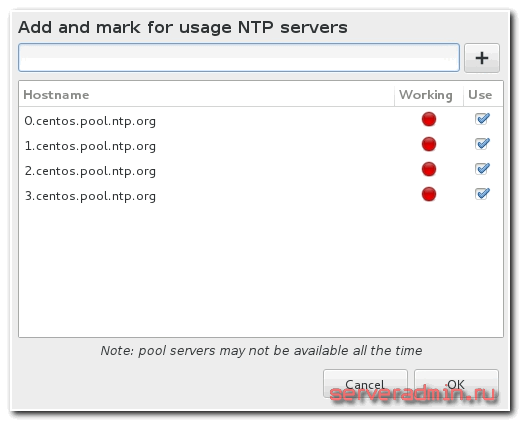
Task: Uncheck Use for 0.centos.pool.ntp.org
Action: tap(482, 119)
